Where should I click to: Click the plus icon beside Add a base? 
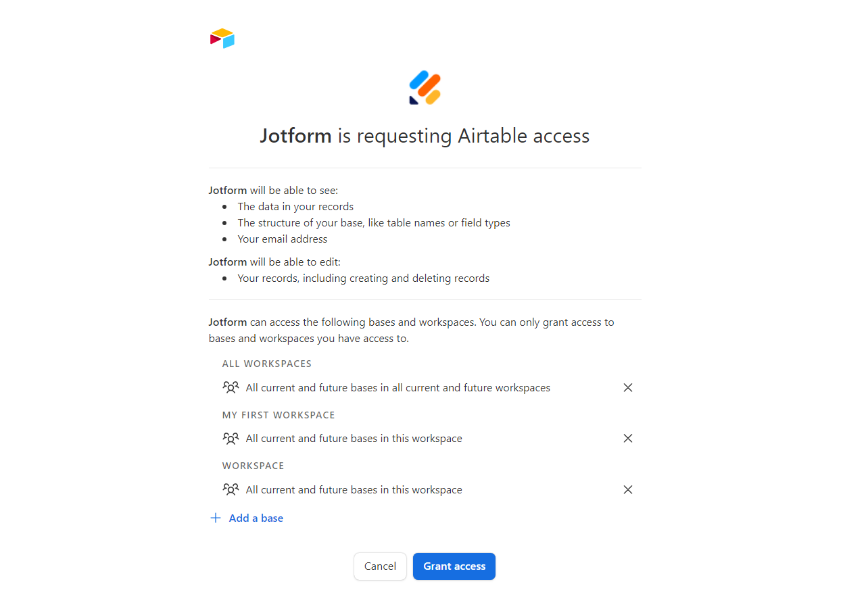click(216, 518)
